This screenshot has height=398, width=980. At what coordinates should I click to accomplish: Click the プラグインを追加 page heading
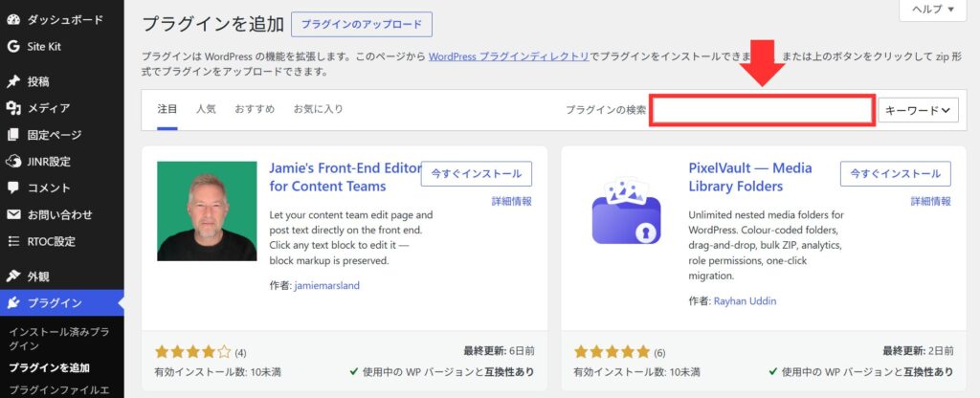[213, 24]
